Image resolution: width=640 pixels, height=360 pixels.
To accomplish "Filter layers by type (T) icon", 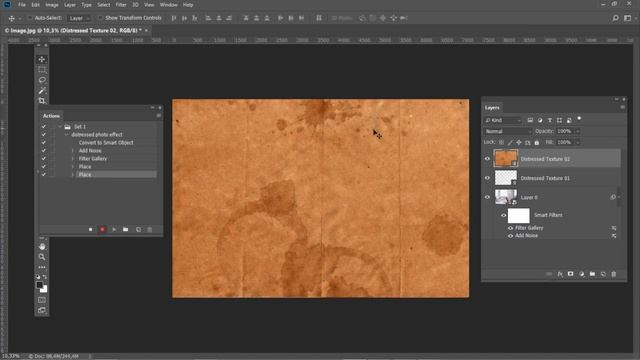I will (550, 120).
